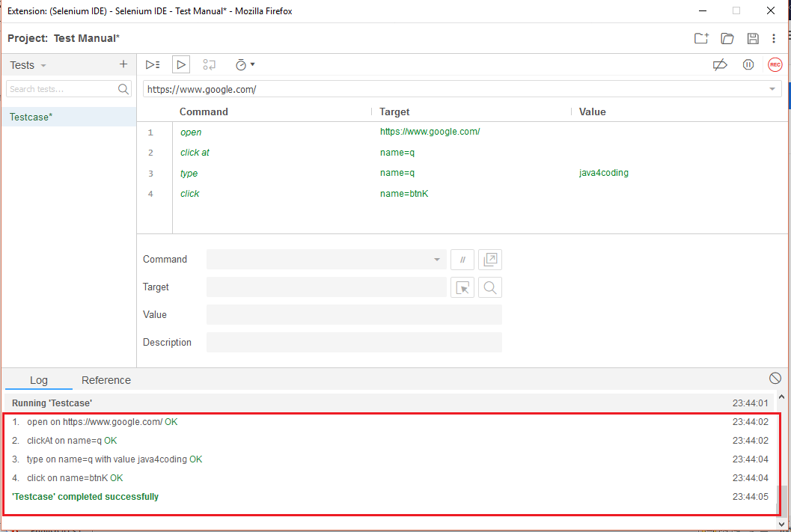Close the Selenium IDE window
This screenshot has height=532, width=791.
[x=770, y=10]
